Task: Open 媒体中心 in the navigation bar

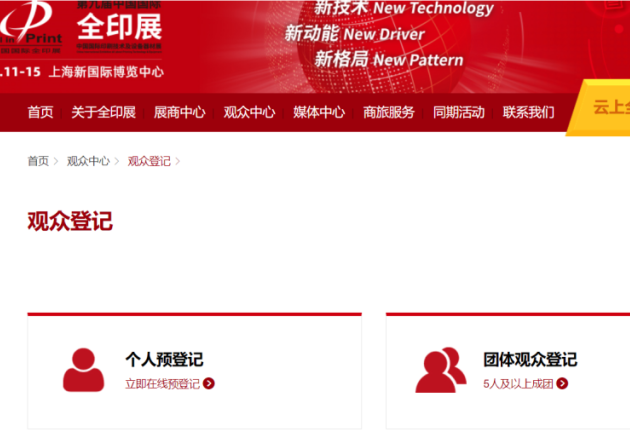Action: click(x=319, y=112)
